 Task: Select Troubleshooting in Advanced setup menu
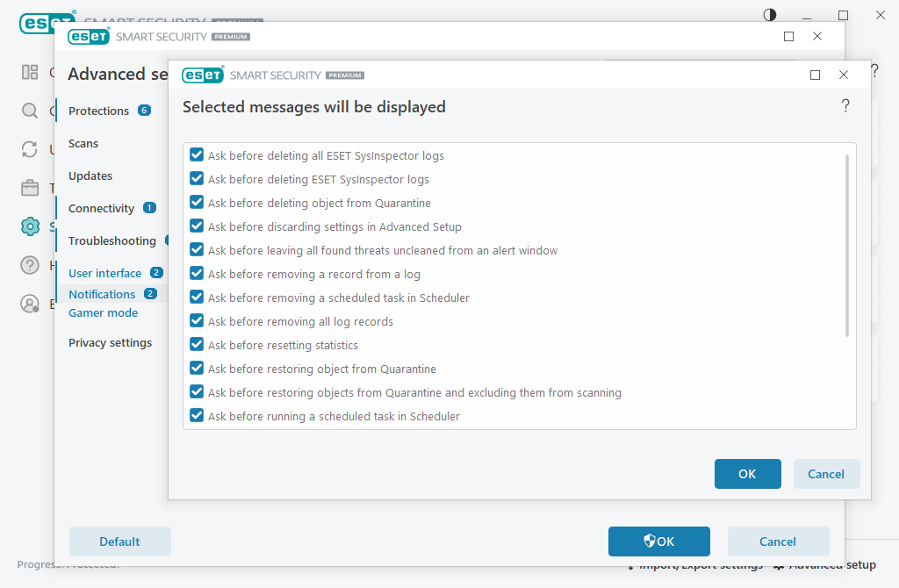coord(112,240)
